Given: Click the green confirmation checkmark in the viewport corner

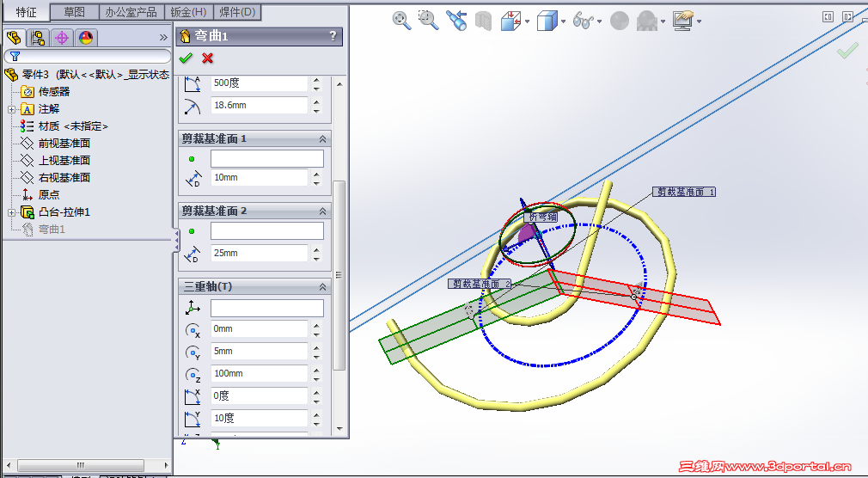Looking at the screenshot, I should point(847,52).
